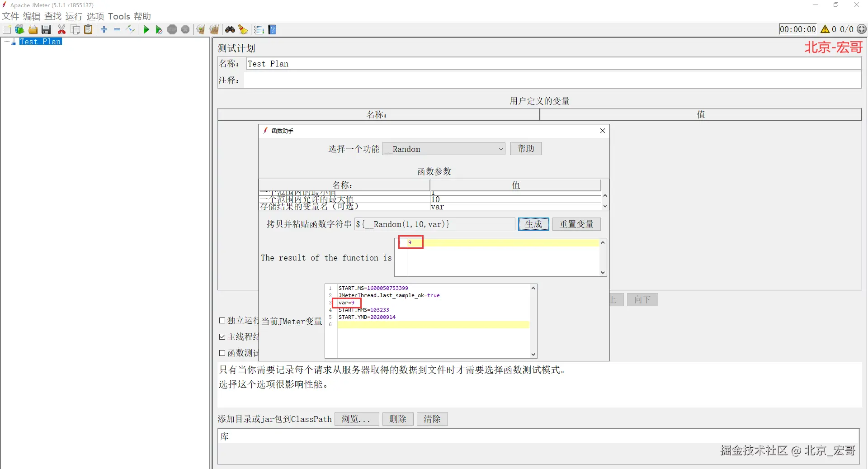Viewport: 868px width, 469px height.
Task: Open the function helper list icon
Action: 259,29
